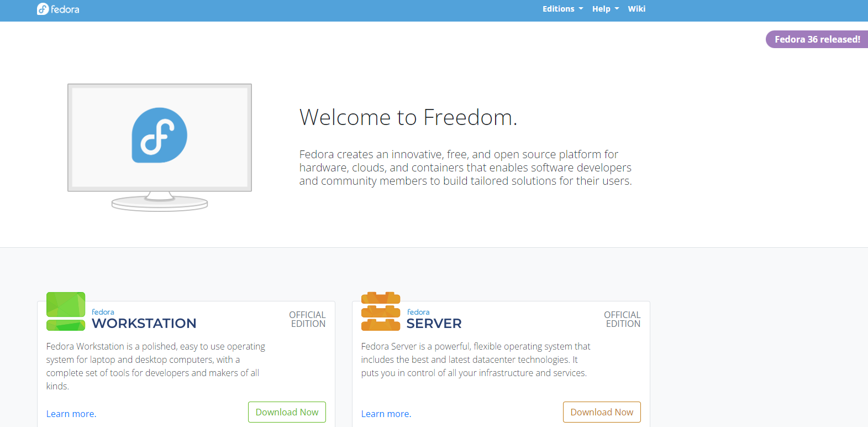The image size is (868, 427).
Task: Follow the Server Learn more link
Action: (x=386, y=414)
